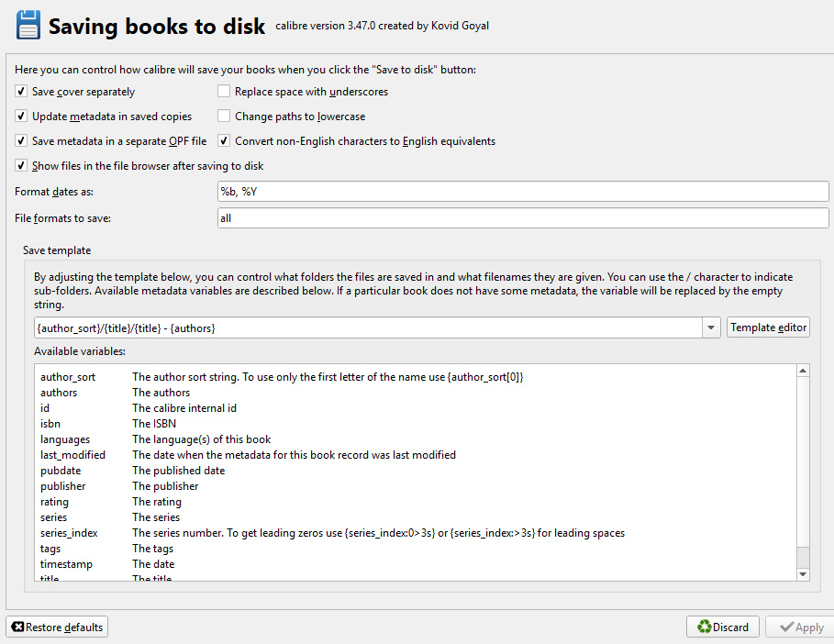Open the save template dropdown arrow
834x644 pixels.
[712, 328]
